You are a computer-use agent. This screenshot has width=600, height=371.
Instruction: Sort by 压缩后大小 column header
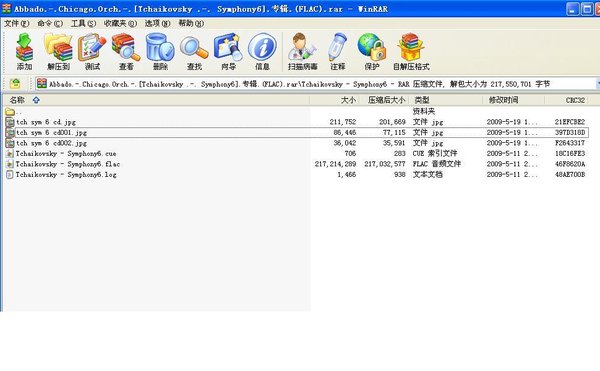click(385, 100)
